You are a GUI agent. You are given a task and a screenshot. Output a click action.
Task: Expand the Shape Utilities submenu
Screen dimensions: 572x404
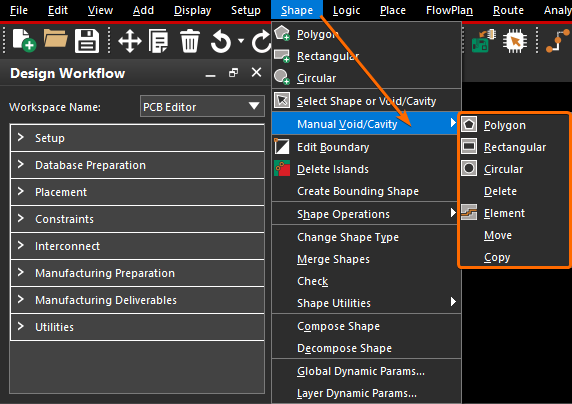pyautogui.click(x=366, y=303)
